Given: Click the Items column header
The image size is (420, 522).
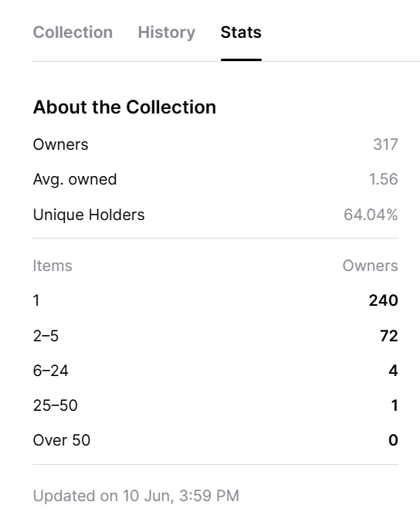Looking at the screenshot, I should tap(52, 266).
